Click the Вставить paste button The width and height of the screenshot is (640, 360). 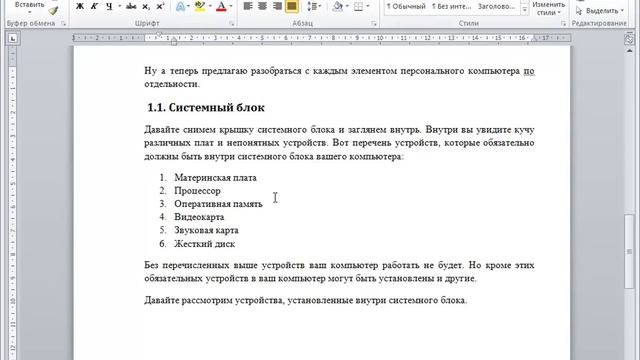click(29, 4)
